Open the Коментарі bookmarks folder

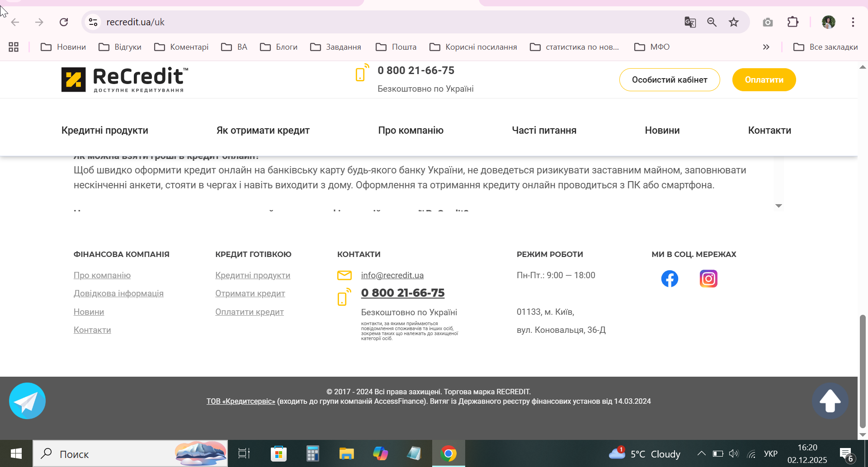pyautogui.click(x=181, y=47)
